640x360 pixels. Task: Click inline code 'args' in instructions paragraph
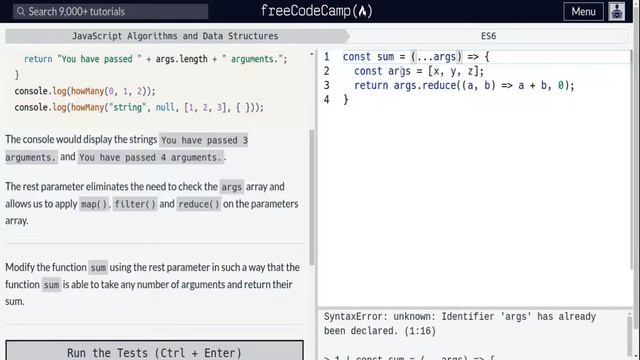point(231,187)
